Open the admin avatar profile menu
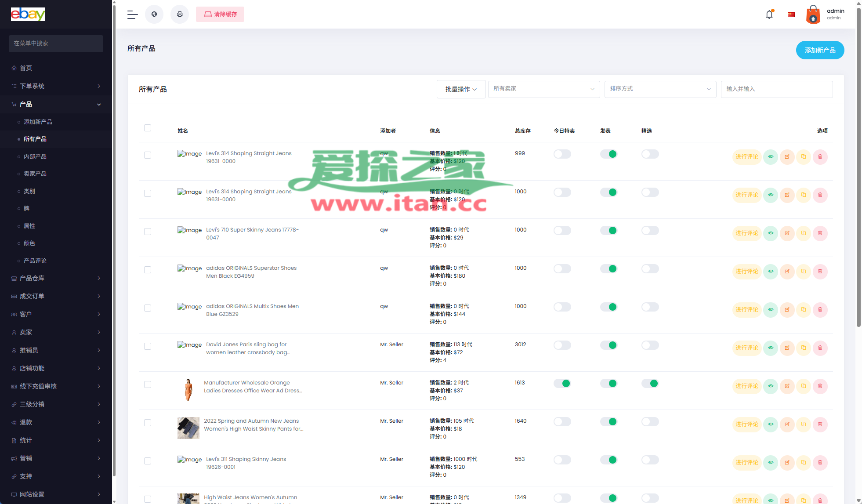Screen dimensions: 862x504 (825, 15)
